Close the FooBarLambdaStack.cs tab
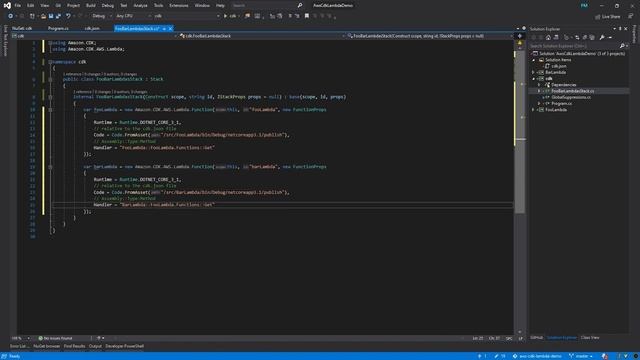 pos(170,29)
